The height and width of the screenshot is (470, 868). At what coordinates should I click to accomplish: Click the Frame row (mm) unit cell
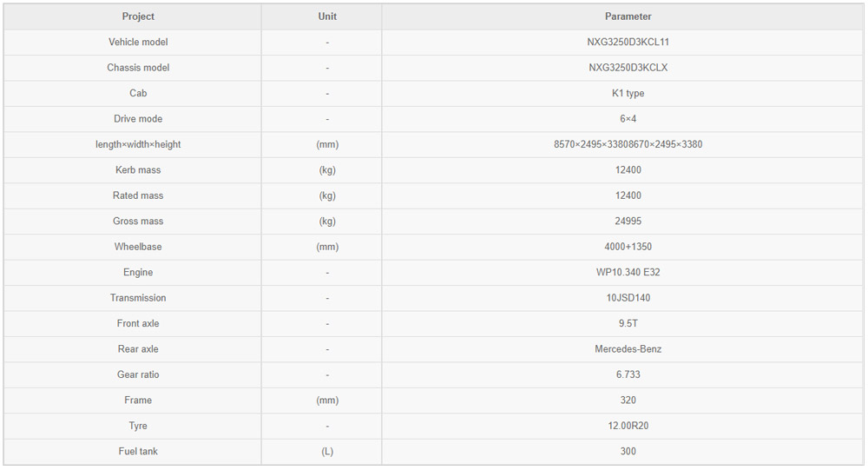coord(327,400)
